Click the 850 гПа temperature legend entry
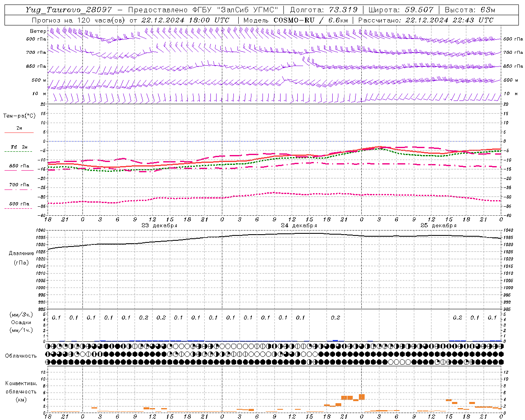Image resolution: width=525 pixels, height=420 pixels. click(19, 166)
